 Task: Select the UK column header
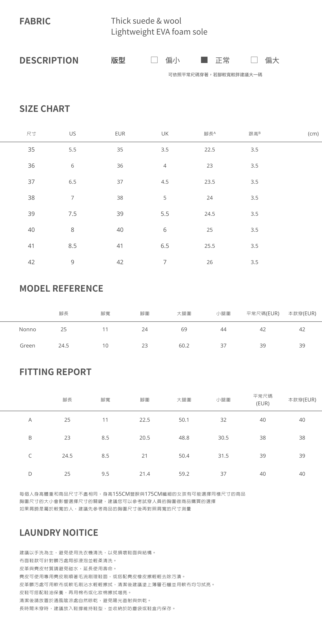pyautogui.click(x=165, y=134)
